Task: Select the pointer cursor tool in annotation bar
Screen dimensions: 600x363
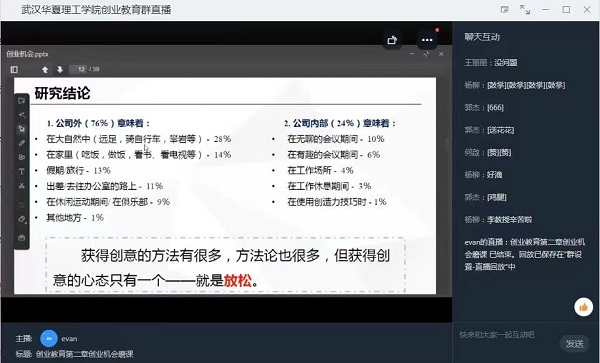Action: tap(22, 129)
